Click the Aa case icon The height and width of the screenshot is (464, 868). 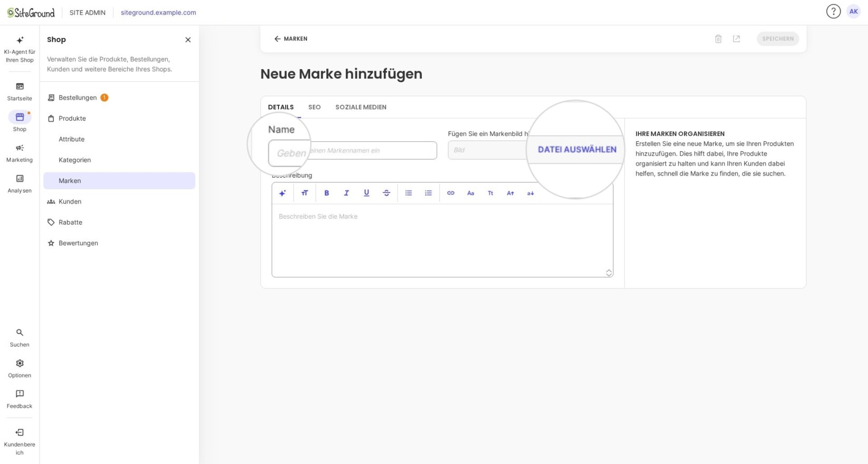[x=470, y=193]
